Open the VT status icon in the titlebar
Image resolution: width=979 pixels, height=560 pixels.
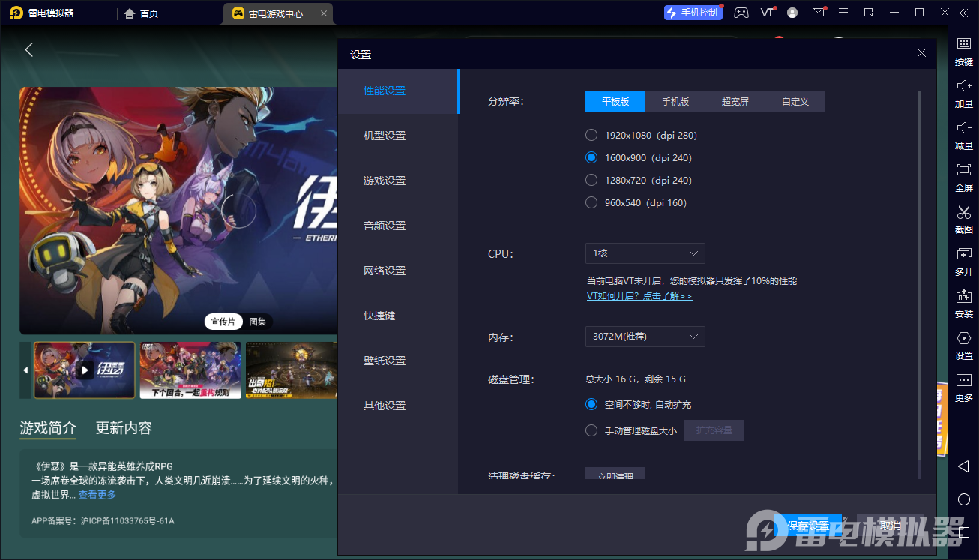pyautogui.click(x=766, y=12)
